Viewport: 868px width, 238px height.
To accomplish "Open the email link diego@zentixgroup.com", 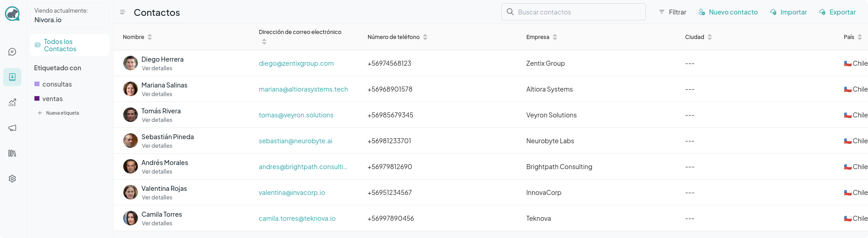I will click(x=296, y=63).
